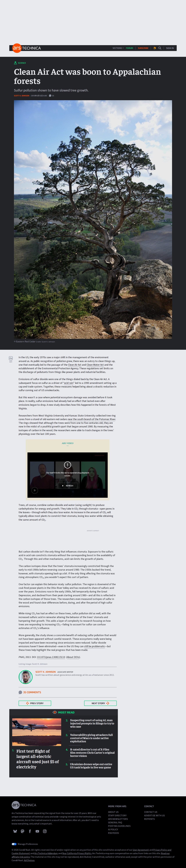Screen dimensions: 186x868
Task: Click Scott K. Johnson's author avatar
Action: [26, 677]
